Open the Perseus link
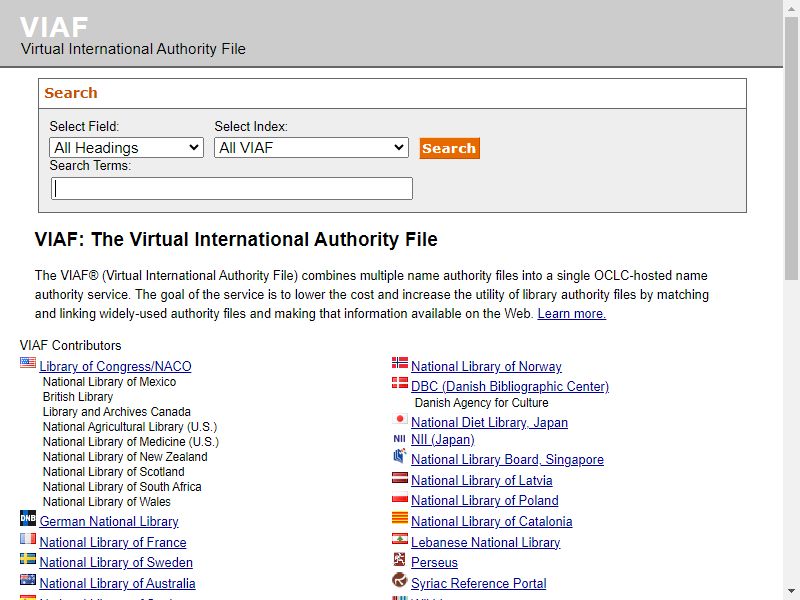Viewport: 800px width, 600px height. tap(434, 562)
